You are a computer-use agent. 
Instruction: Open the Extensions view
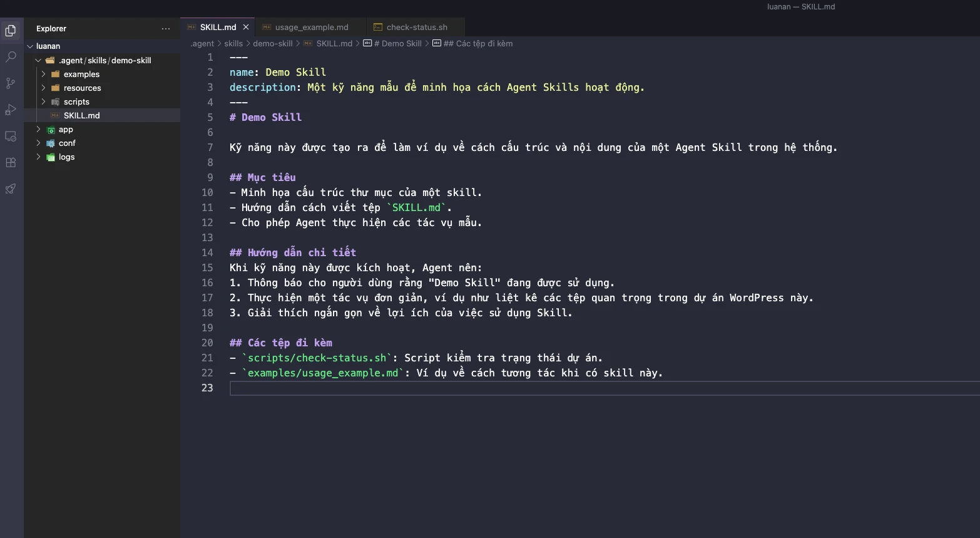click(11, 163)
